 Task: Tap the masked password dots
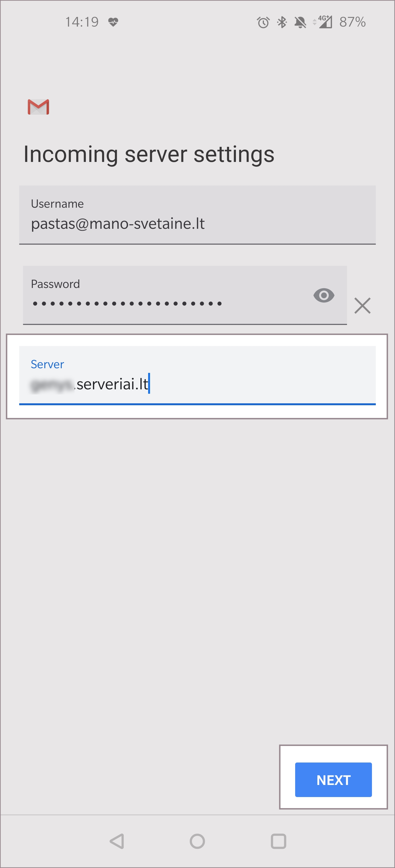(x=127, y=304)
